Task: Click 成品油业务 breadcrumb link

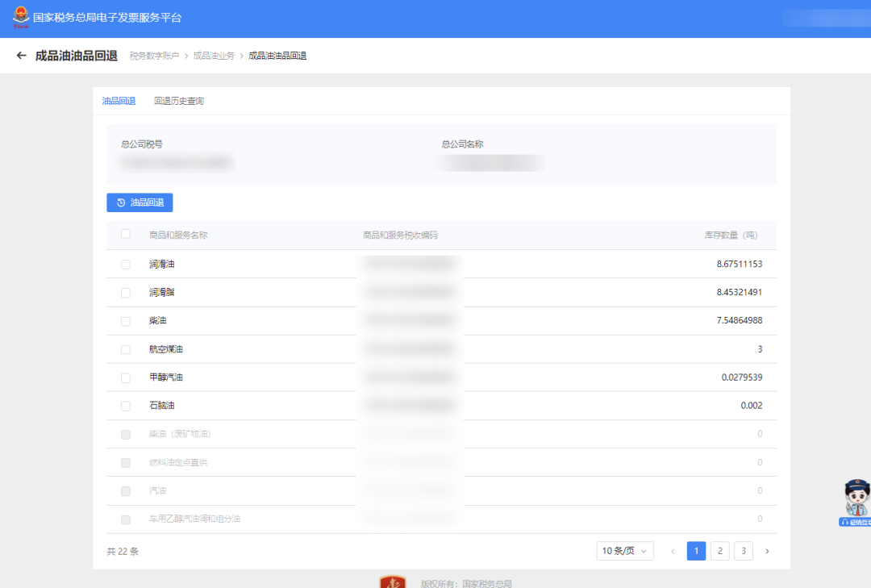Action: click(214, 56)
